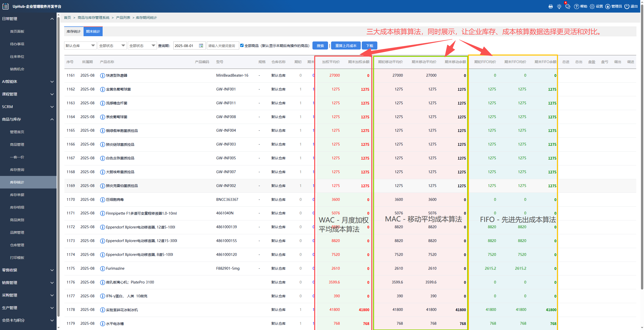This screenshot has width=644, height=330.
Task: Open the calendar picker icon for 查询期
Action: [x=201, y=46]
